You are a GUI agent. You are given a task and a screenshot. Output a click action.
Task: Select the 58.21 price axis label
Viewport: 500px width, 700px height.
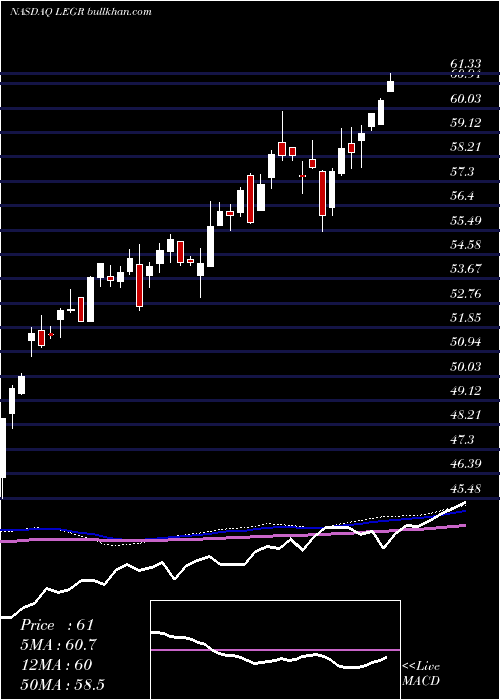pos(466,147)
